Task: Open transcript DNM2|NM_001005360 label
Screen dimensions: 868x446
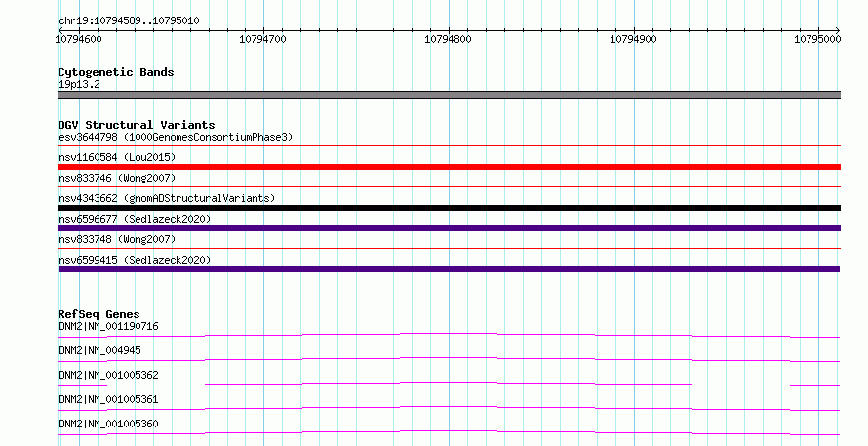Action: click(x=108, y=424)
